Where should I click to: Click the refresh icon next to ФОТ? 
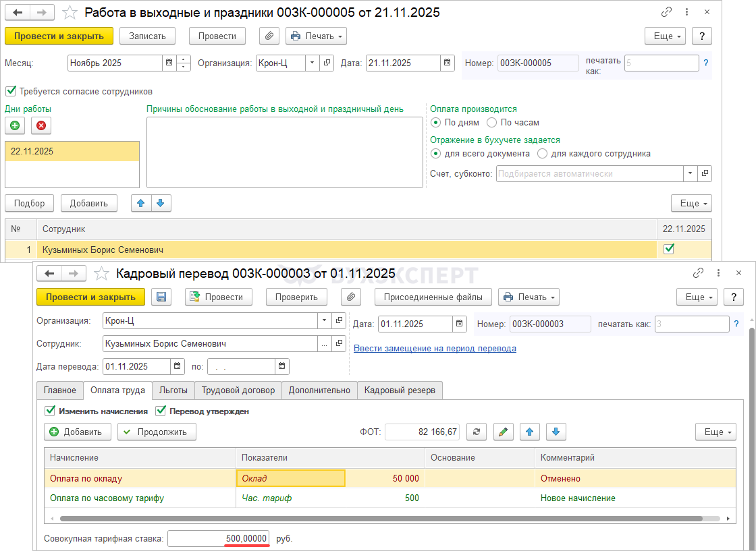(476, 432)
